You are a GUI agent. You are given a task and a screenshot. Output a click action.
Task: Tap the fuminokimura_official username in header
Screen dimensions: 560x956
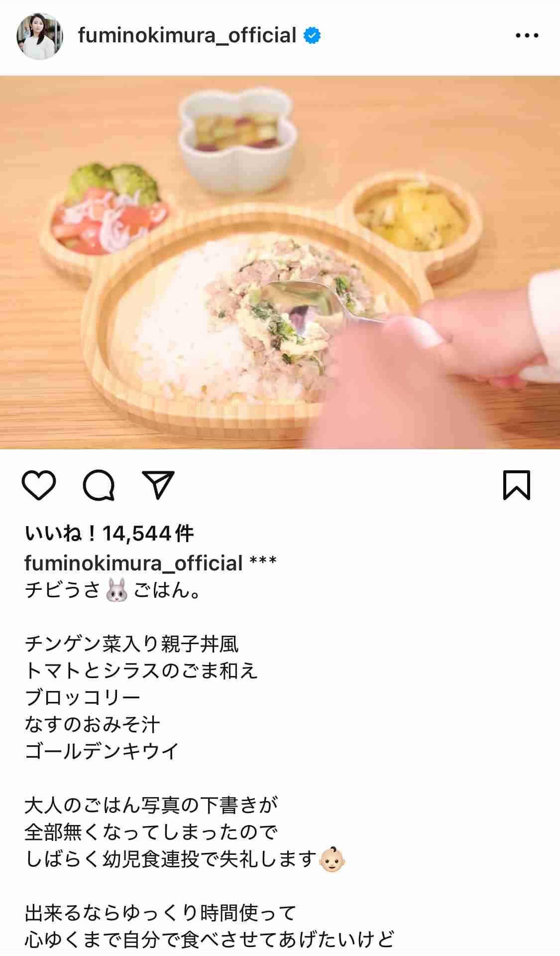click(187, 36)
